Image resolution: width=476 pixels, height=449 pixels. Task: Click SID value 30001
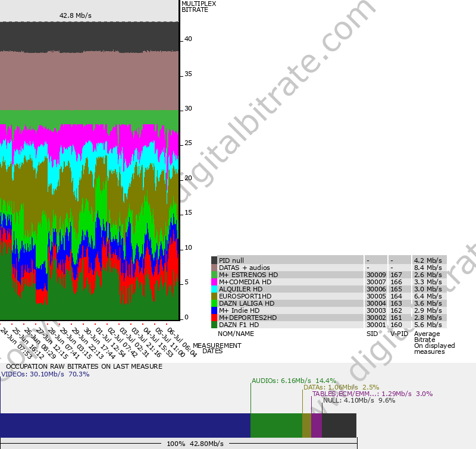[x=376, y=325]
